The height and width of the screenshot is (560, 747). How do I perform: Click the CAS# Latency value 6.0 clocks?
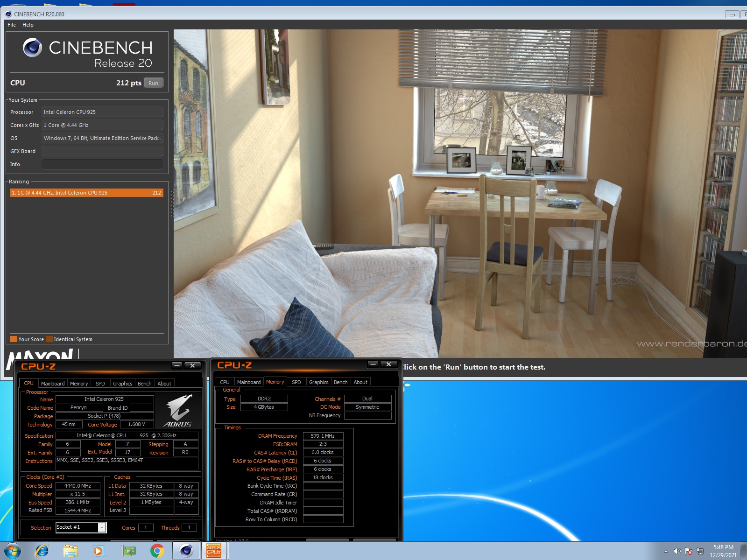[x=323, y=453]
